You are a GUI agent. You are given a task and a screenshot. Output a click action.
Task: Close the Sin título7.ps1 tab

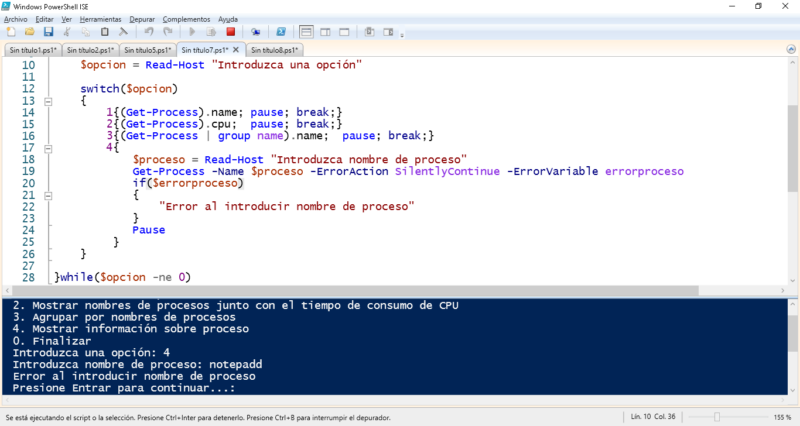pyautogui.click(x=236, y=49)
